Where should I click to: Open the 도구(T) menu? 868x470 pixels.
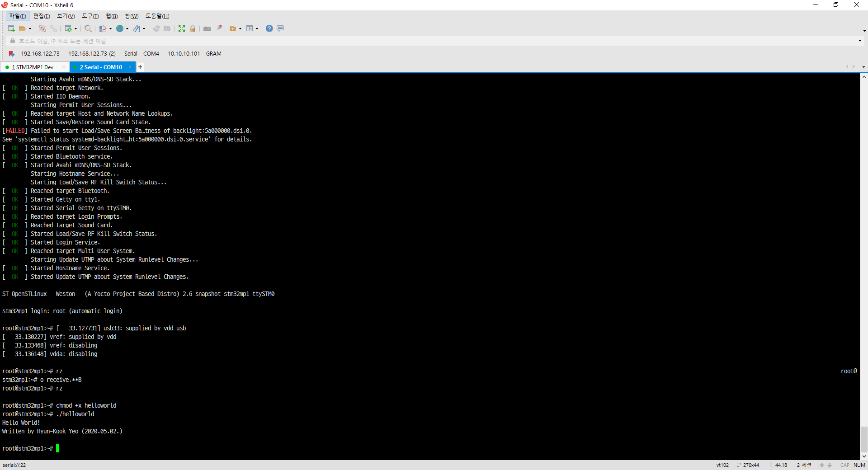coord(90,16)
